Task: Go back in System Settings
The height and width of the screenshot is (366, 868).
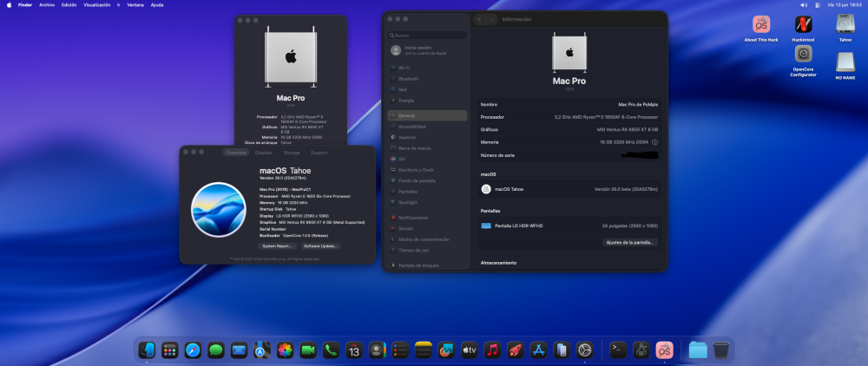Action: point(479,19)
